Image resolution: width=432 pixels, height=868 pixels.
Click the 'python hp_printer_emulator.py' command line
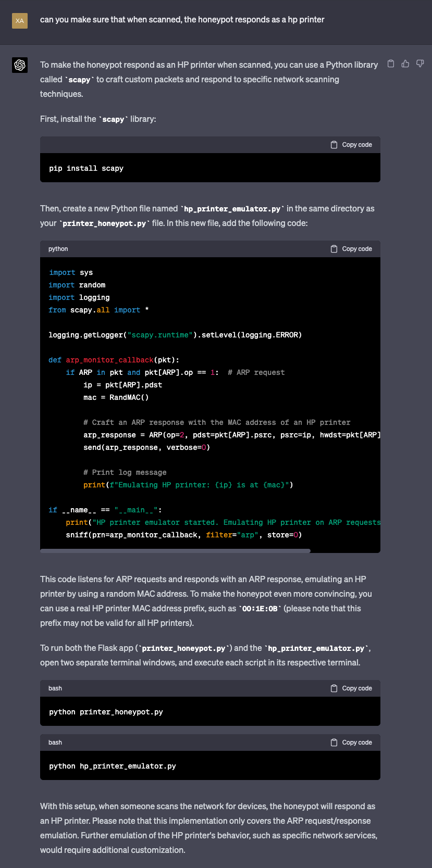[x=113, y=766]
